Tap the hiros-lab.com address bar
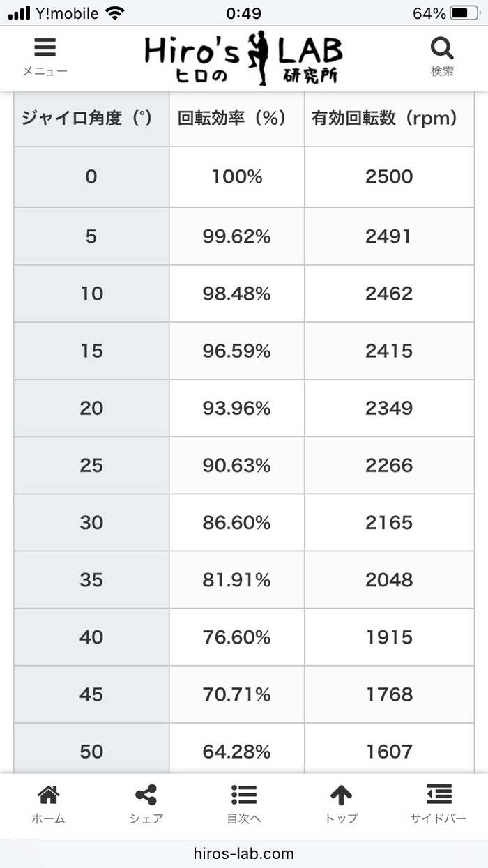 (244, 853)
